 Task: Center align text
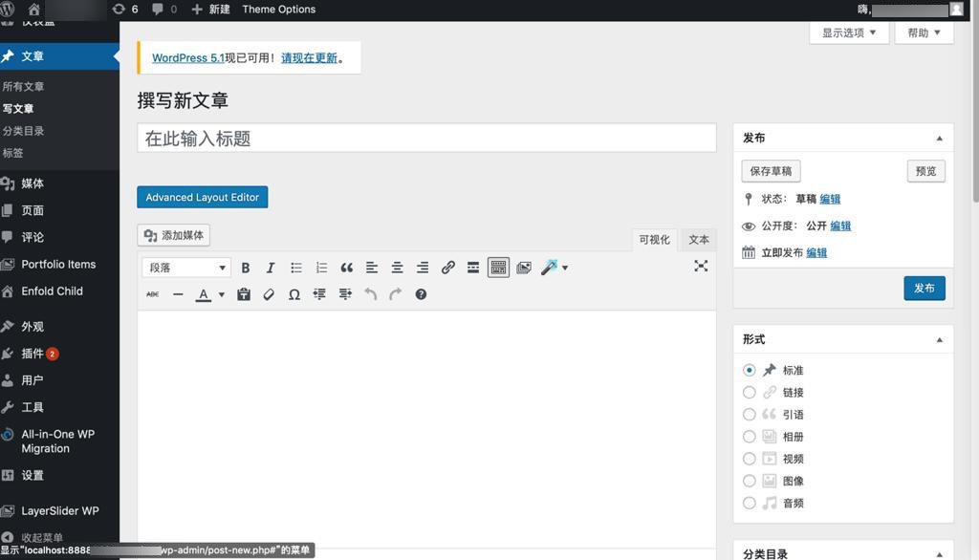click(x=397, y=268)
